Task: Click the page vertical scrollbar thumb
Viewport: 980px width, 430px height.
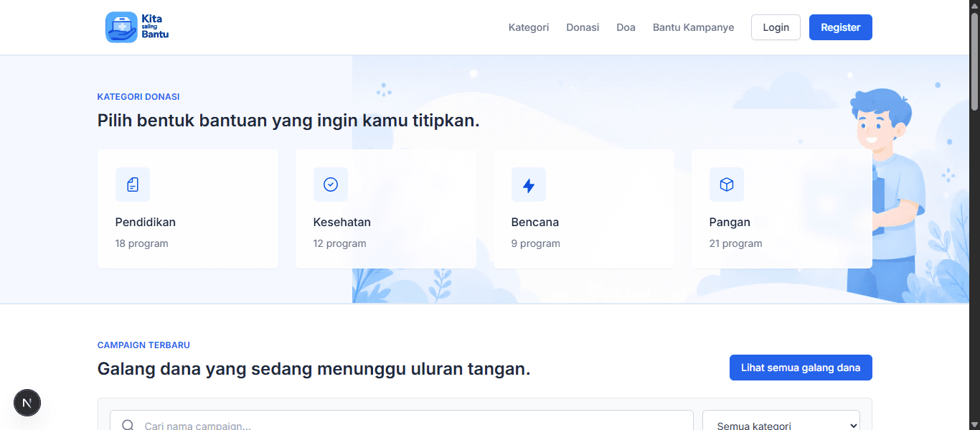Action: click(974, 61)
